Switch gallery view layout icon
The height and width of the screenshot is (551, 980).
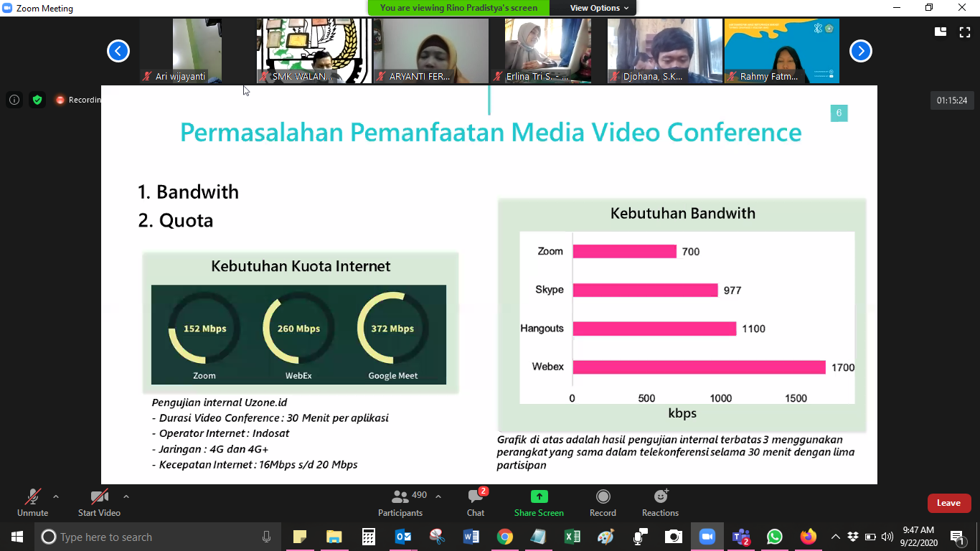coord(941,32)
